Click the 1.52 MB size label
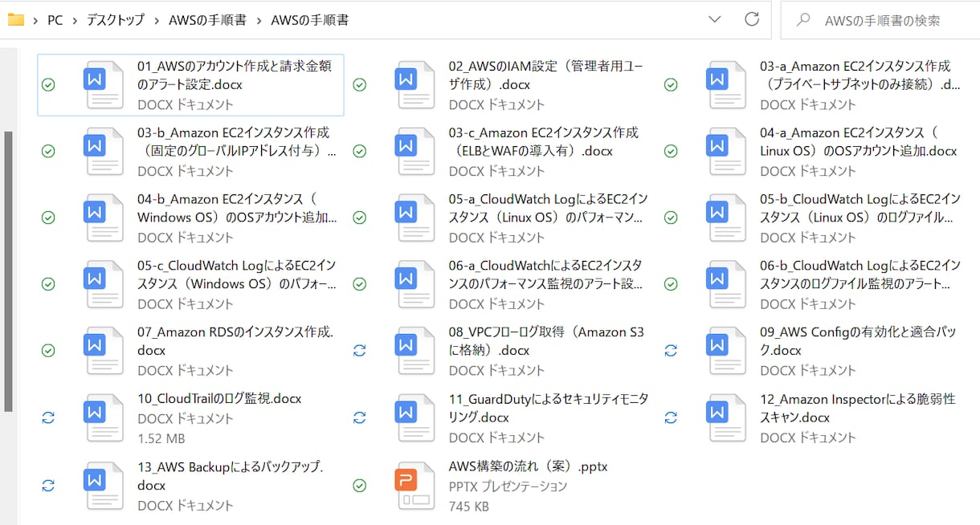980x525 pixels. pos(161,438)
